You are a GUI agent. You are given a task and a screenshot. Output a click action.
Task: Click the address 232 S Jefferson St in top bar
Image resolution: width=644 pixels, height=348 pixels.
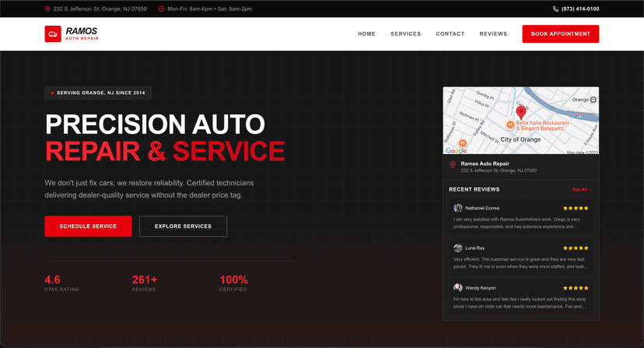click(x=100, y=9)
